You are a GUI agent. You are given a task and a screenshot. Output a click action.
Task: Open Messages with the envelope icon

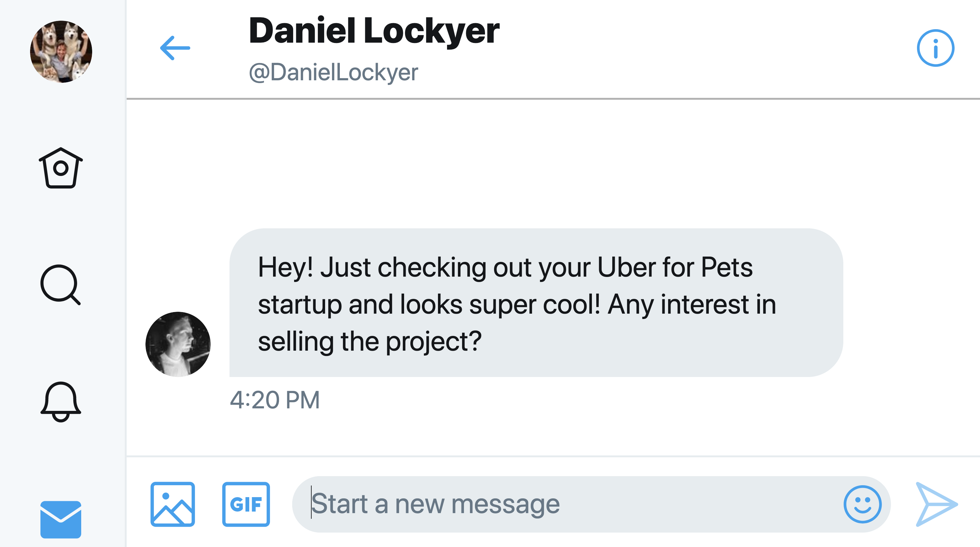click(61, 519)
